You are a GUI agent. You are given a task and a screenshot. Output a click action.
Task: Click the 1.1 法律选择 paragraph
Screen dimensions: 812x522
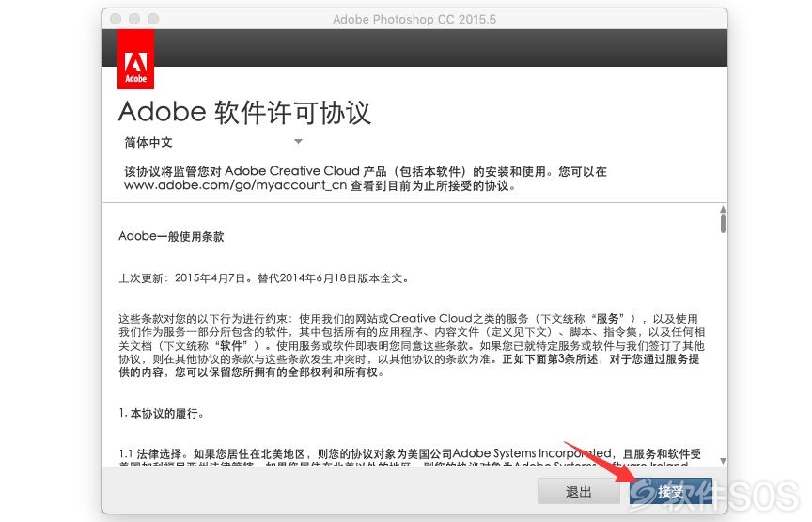coord(410,458)
